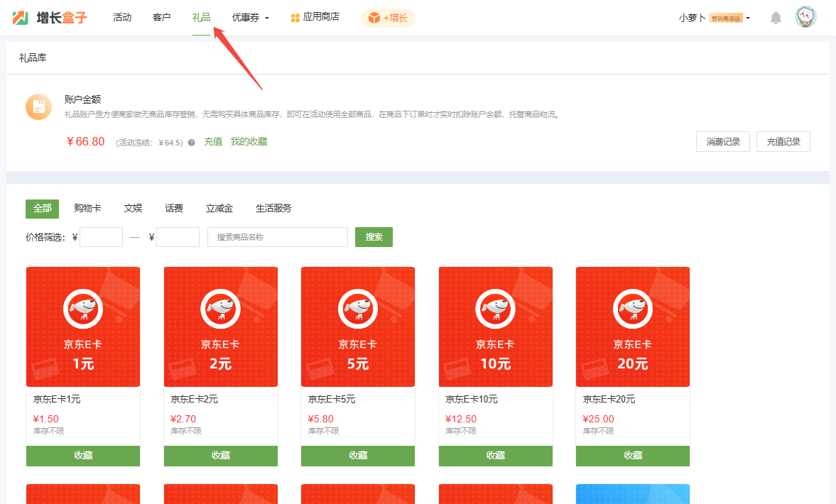Expand the 小萝卜 account dropdown
This screenshot has width=836, height=504.
(715, 18)
